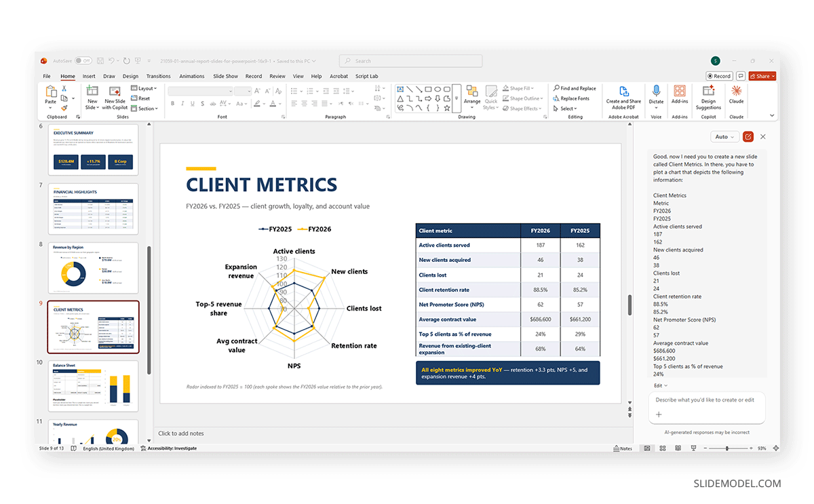Open the Transitions ribbon tab
The height and width of the screenshot is (504, 814).
[158, 77]
